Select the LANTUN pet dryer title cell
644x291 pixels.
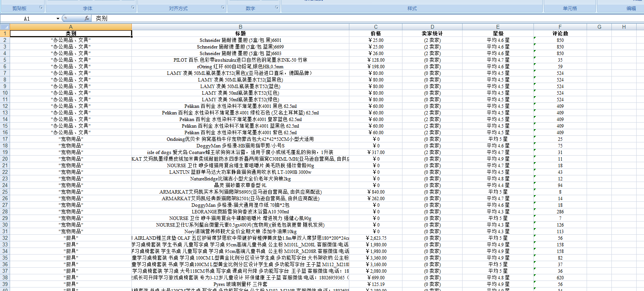[x=240, y=172]
